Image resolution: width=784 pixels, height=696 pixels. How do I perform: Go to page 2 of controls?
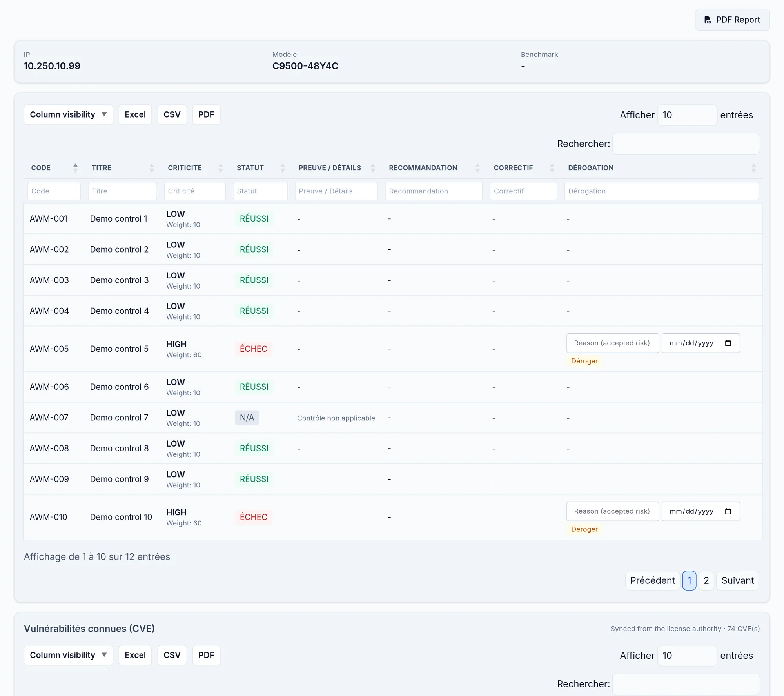pos(706,580)
